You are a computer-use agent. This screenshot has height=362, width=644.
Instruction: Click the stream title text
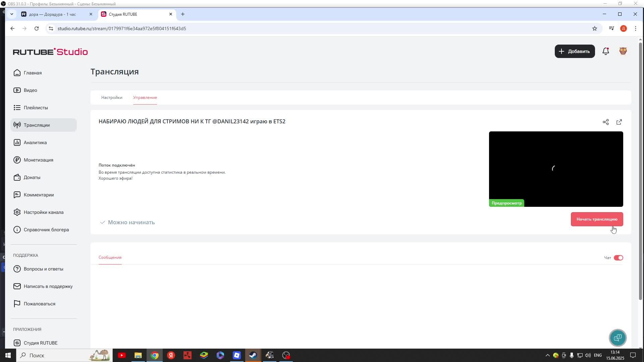[192, 121]
